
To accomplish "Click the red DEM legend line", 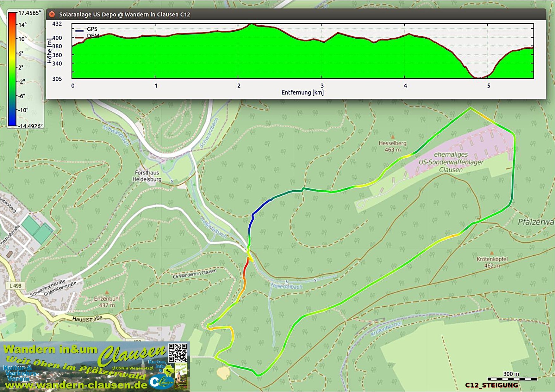I will pyautogui.click(x=79, y=37).
